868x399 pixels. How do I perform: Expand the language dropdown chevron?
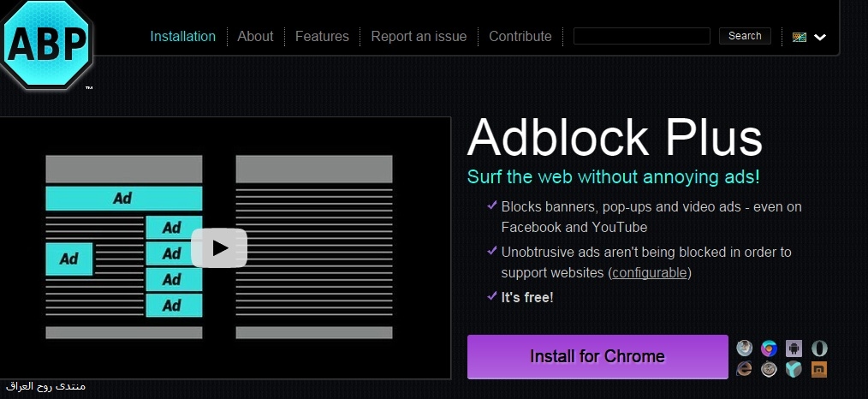click(x=820, y=37)
